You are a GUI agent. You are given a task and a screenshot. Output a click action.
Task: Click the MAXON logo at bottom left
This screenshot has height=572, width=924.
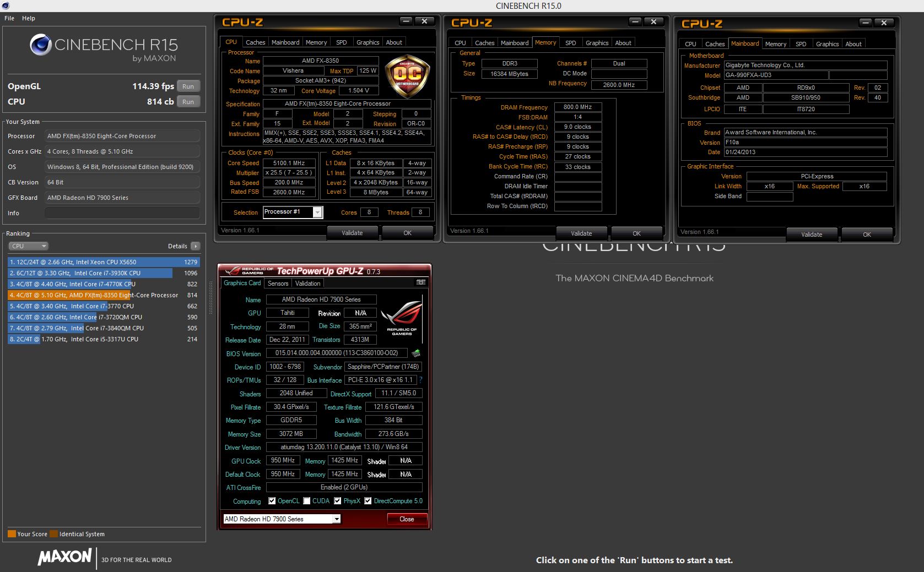pyautogui.click(x=64, y=557)
